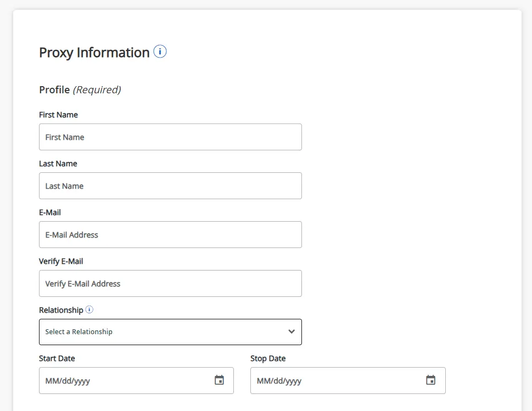Viewport: 532px width, 411px height.
Task: Click the Last Name input field
Action: tap(170, 185)
